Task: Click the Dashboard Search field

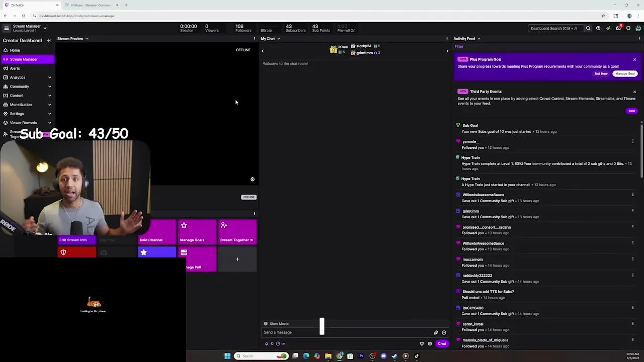Action: point(556,28)
